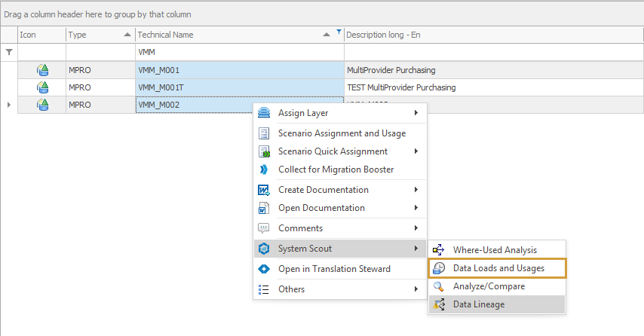
Task: Click the Open in Translation Steward icon
Action: point(264,269)
